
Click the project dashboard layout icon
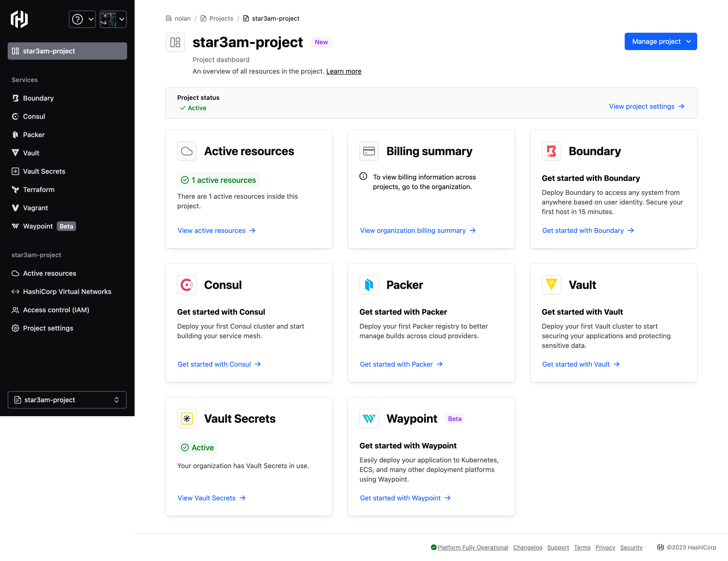click(175, 42)
